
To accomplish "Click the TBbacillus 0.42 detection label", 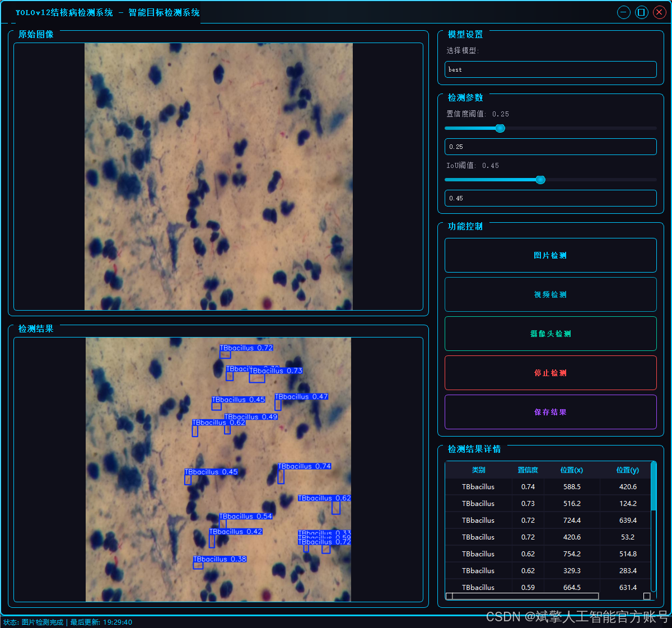I will (x=236, y=532).
